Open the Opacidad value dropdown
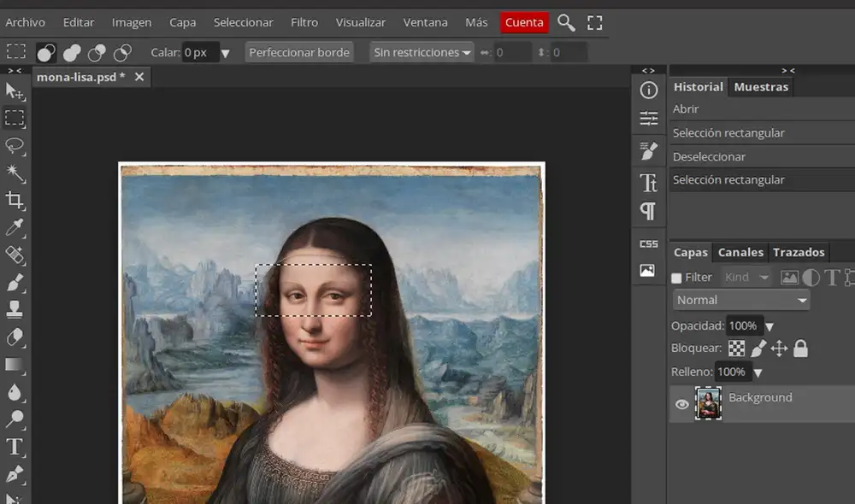 pos(768,325)
